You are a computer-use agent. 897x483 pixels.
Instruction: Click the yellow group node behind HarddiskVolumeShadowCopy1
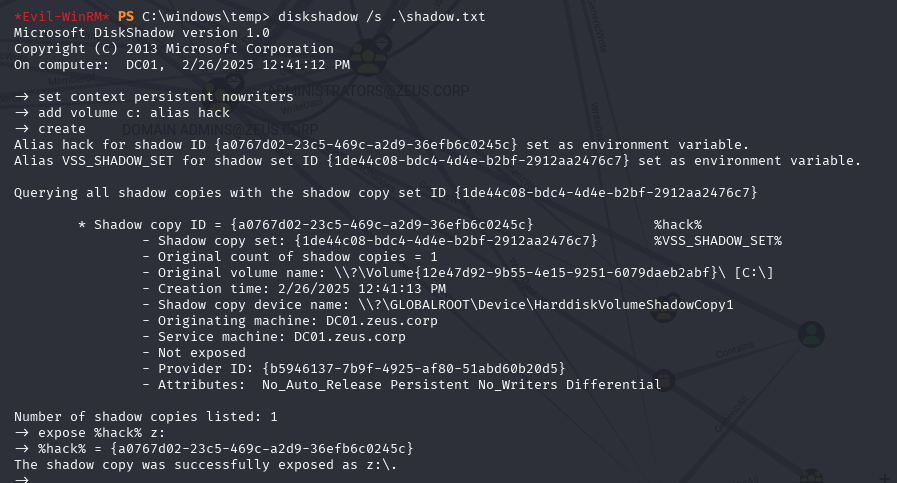click(665, 308)
